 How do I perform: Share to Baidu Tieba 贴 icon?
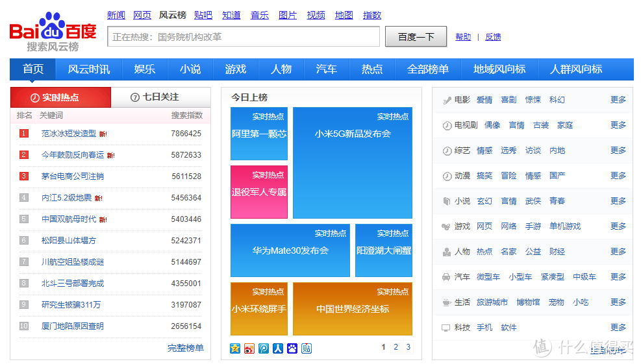[307, 348]
